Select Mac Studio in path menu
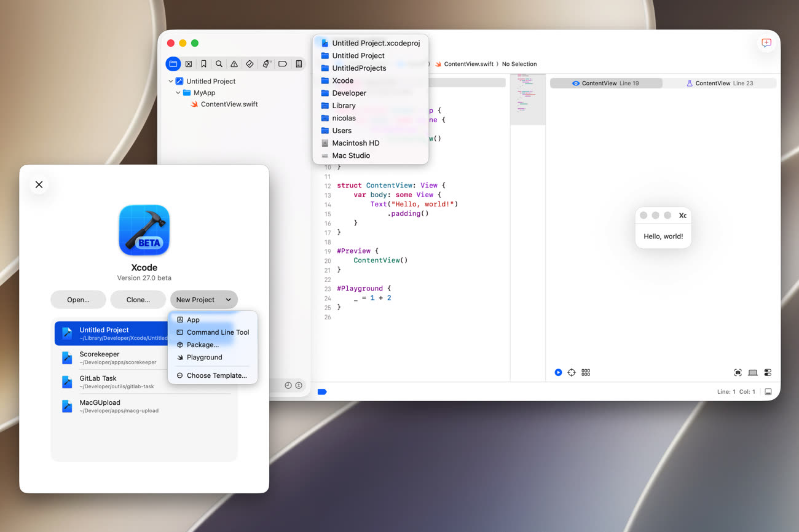The image size is (799, 532). point(371,155)
